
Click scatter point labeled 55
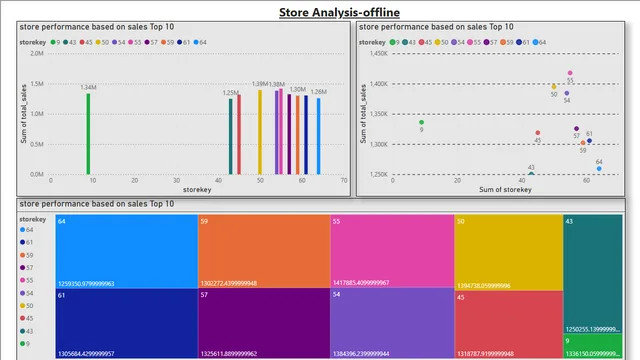click(570, 73)
